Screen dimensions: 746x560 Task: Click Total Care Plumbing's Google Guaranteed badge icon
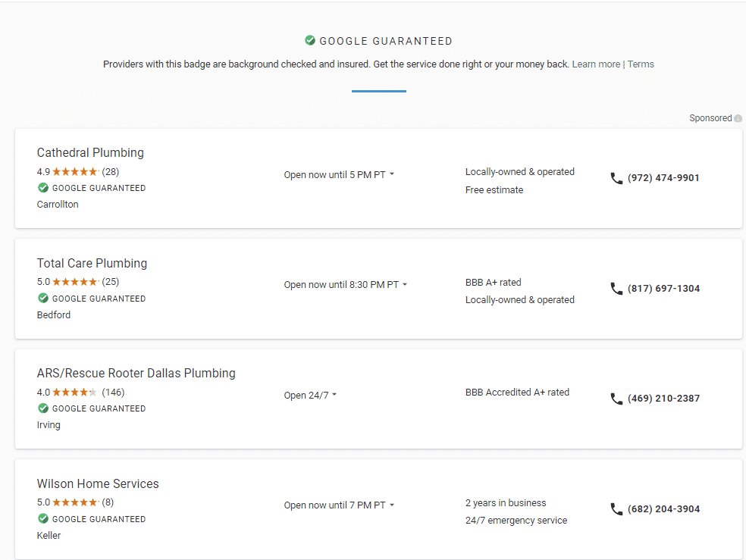coord(43,298)
